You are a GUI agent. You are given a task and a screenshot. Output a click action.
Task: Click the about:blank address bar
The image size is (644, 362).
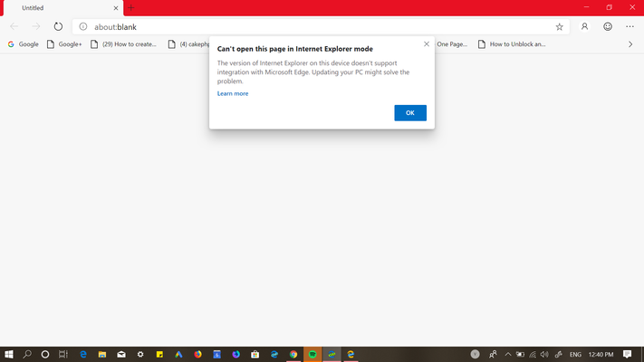point(321,26)
